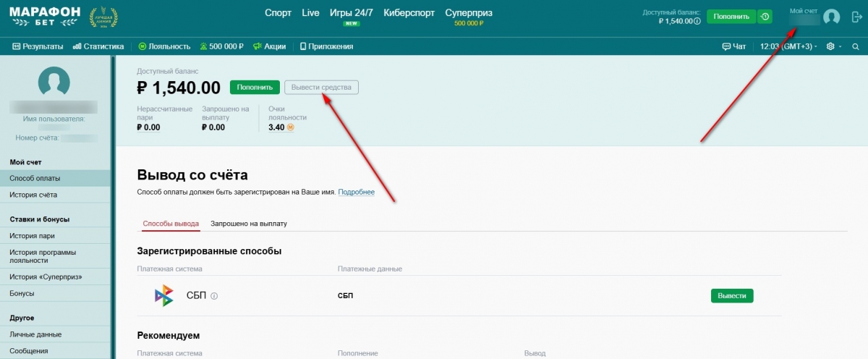
Task: Switch to Запрошено на выплату tab
Action: point(249,224)
